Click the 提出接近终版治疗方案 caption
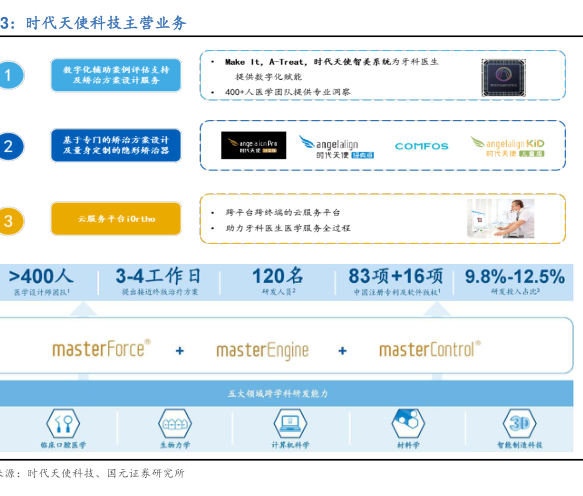Viewport: 583px width, 496px height. (160, 292)
